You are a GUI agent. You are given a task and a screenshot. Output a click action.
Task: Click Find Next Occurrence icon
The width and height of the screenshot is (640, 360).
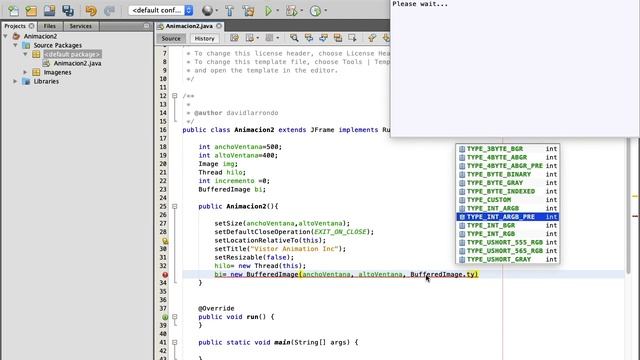[323, 38]
